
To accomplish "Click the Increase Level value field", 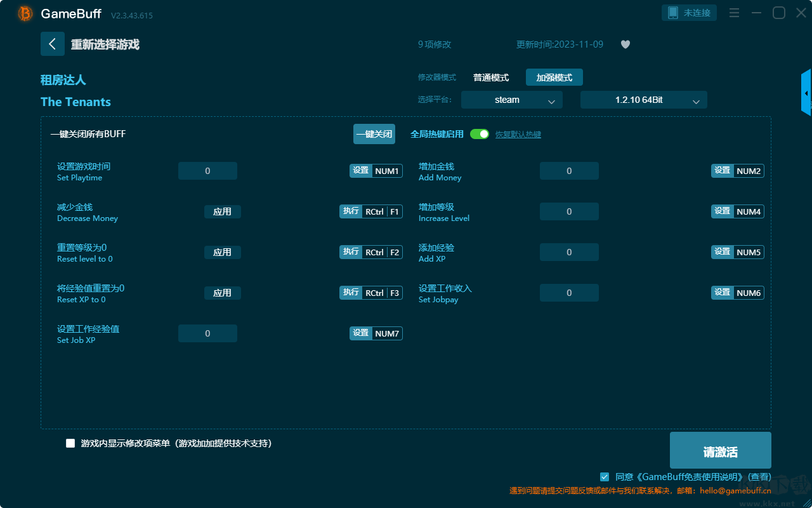I will click(569, 211).
